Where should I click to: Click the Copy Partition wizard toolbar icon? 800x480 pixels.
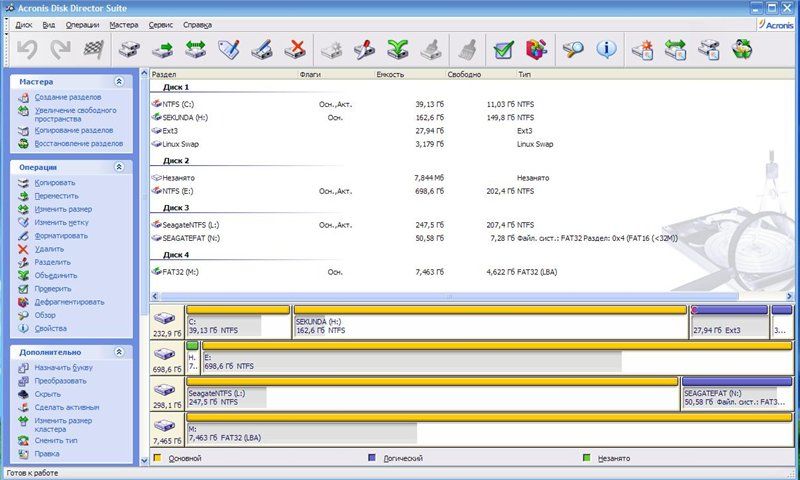[709, 49]
